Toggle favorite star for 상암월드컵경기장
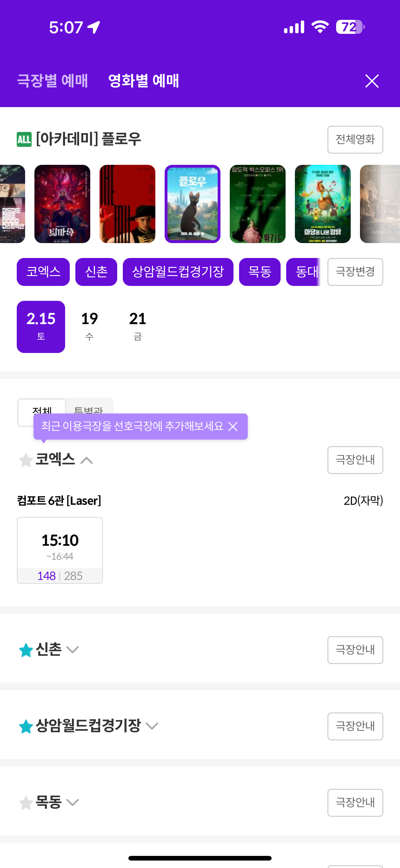Screen dimensions: 400x868 click(x=26, y=726)
